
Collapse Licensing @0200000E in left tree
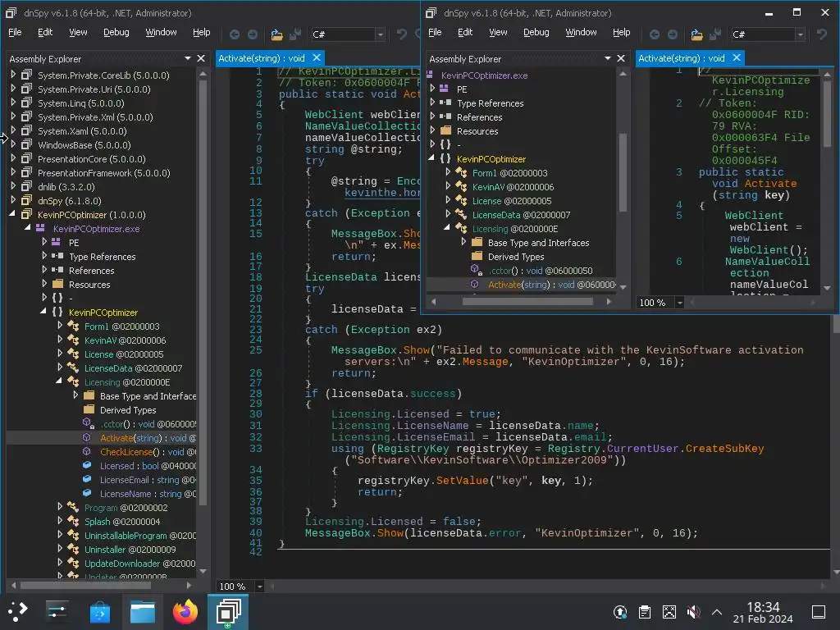[59, 381]
